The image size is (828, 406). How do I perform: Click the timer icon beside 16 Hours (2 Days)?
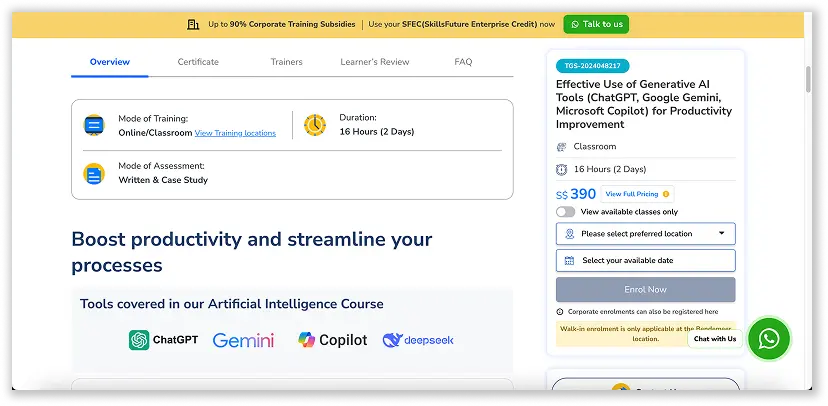(x=561, y=169)
